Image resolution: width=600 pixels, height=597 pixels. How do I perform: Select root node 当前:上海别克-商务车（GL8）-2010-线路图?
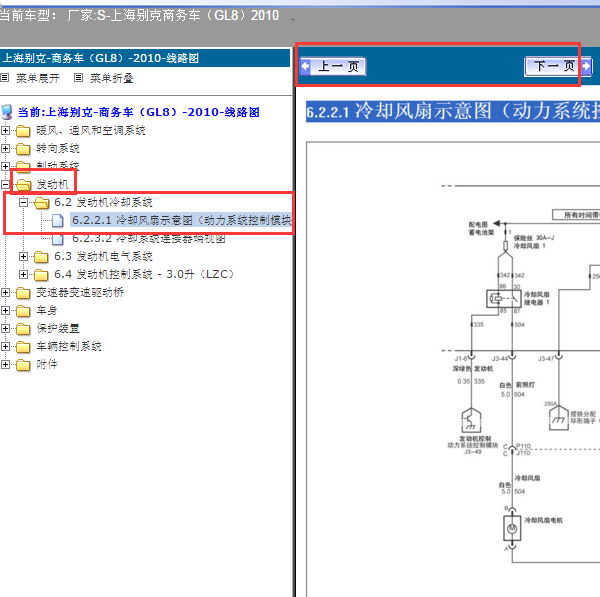pyautogui.click(x=139, y=112)
